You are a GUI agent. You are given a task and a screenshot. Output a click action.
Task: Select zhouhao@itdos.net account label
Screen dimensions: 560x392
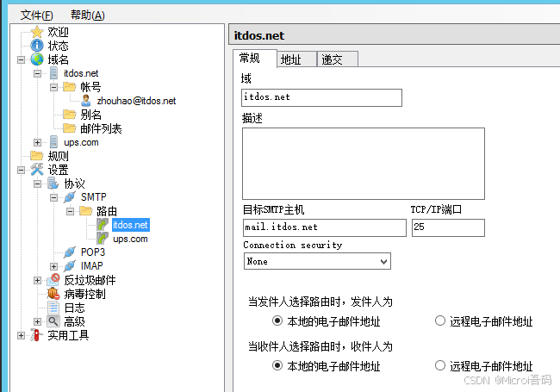point(136,101)
